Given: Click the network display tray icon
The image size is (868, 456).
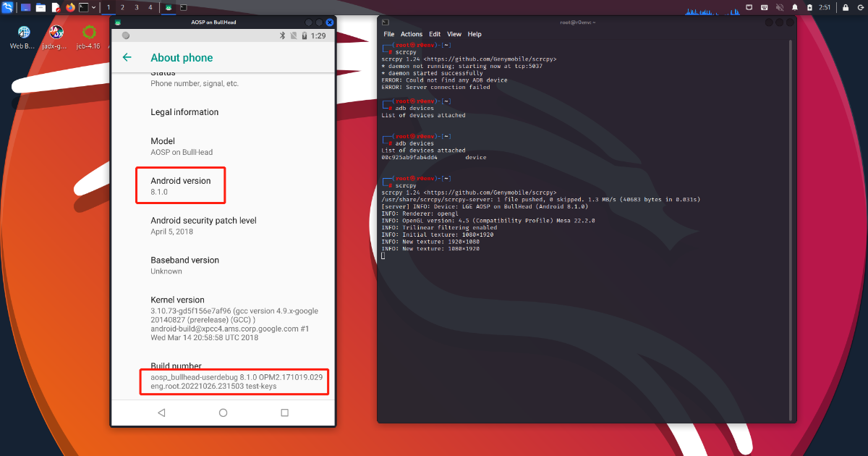Looking at the screenshot, I should 749,7.
